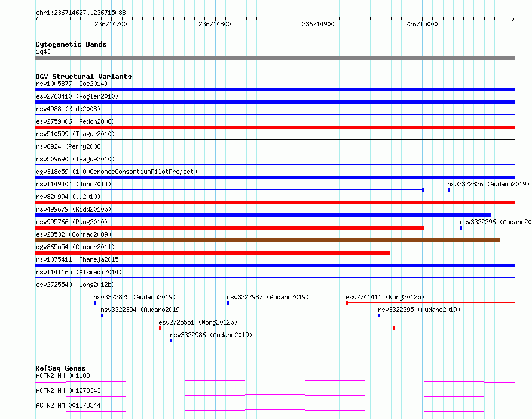
Task: Open ACTN2|NM_001103 gene label
Action: coord(63,375)
